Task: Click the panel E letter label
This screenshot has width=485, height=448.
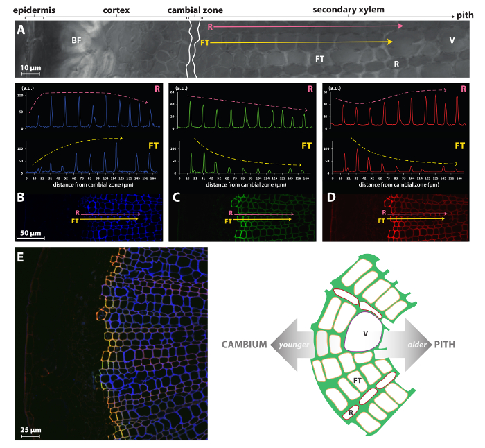Action: click(20, 256)
